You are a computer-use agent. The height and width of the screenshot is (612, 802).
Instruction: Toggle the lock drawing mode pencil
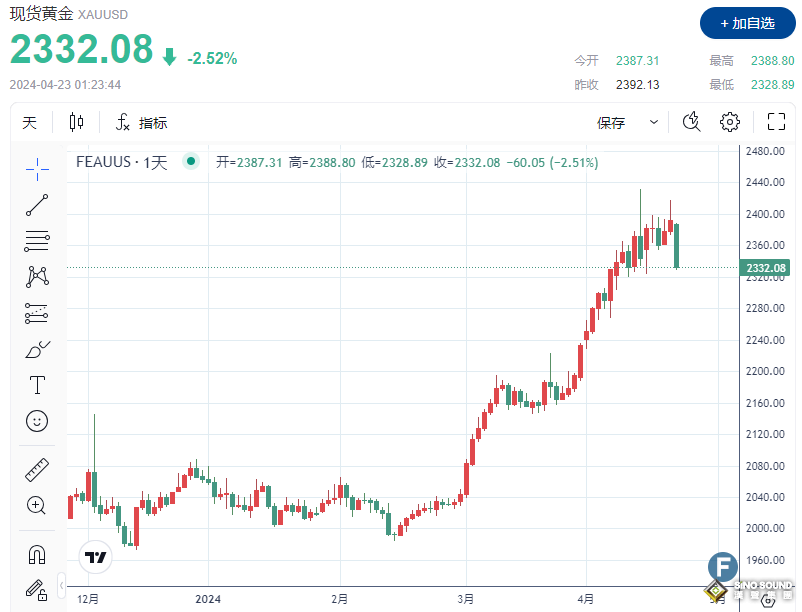(x=37, y=590)
